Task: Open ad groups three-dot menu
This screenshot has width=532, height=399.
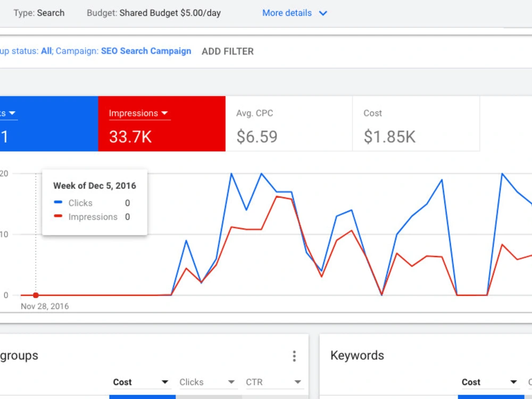Action: click(x=294, y=356)
